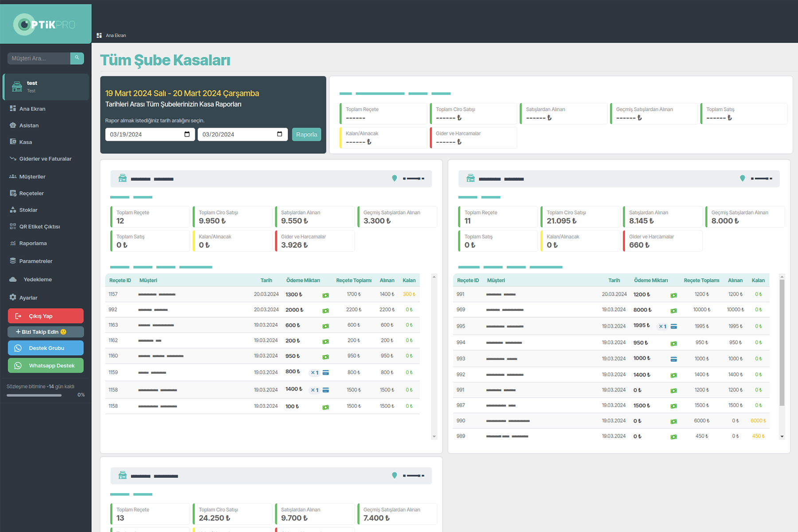Open the end date calendar picker icon
The image size is (798, 532).
click(x=279, y=134)
